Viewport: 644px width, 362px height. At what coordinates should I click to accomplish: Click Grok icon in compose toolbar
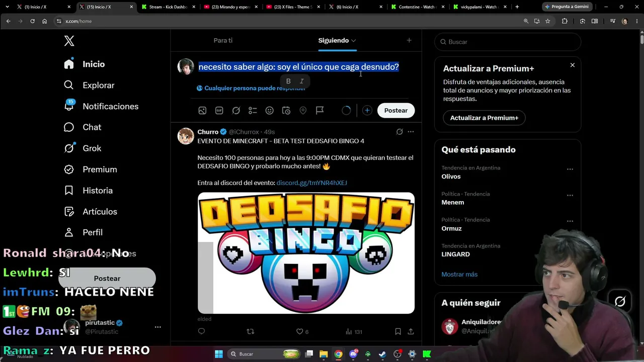(x=236, y=111)
